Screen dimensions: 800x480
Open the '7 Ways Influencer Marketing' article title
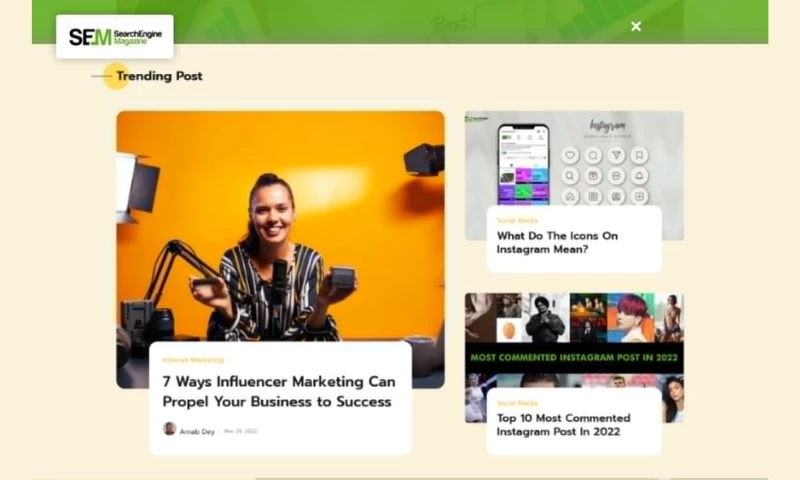coord(279,391)
